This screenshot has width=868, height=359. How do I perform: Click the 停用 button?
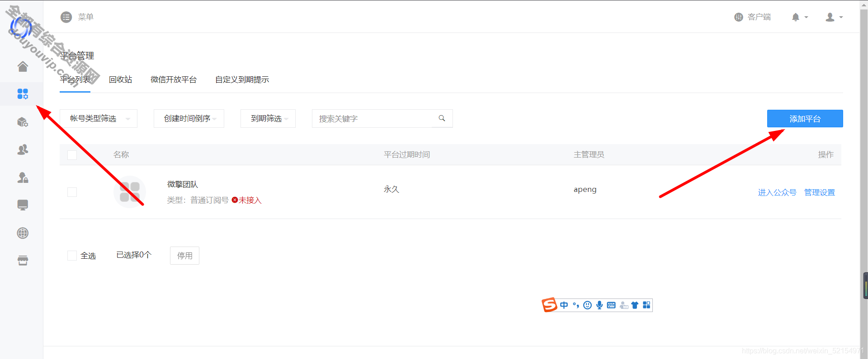[184, 256]
